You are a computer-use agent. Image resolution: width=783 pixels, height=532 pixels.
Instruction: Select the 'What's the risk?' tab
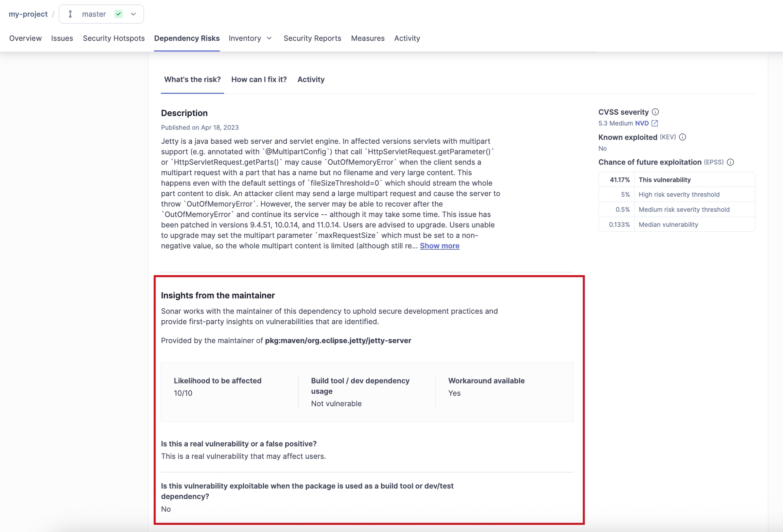click(192, 79)
